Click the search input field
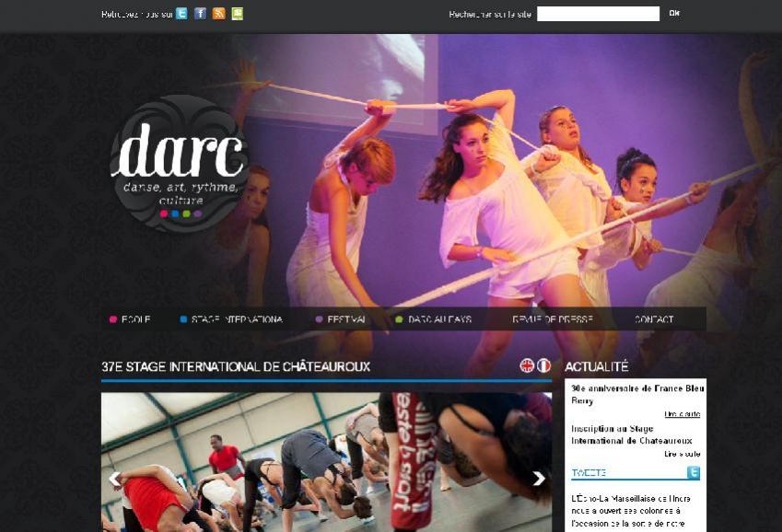Screen dimensions: 782x532 [598, 14]
